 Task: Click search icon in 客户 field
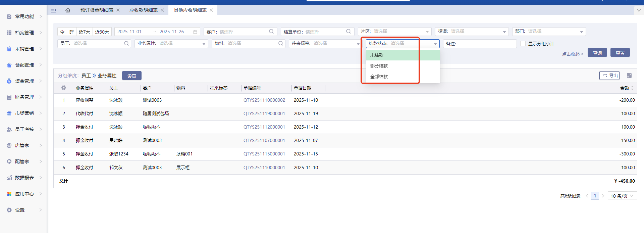(x=271, y=32)
